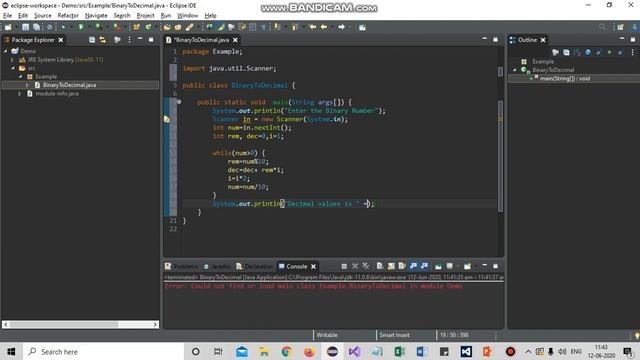Open Windows Start menu
The image size is (640, 360).
11,351
